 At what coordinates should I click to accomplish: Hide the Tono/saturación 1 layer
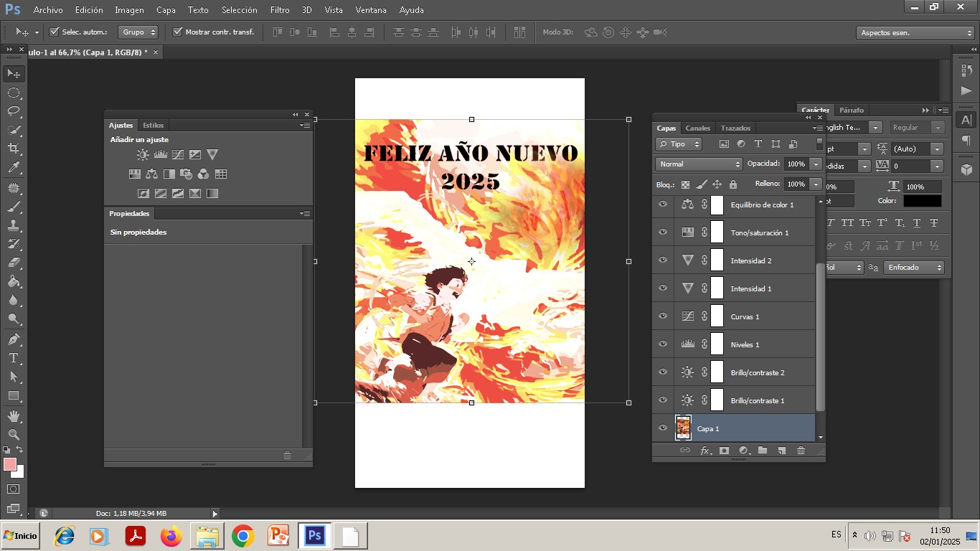point(663,232)
